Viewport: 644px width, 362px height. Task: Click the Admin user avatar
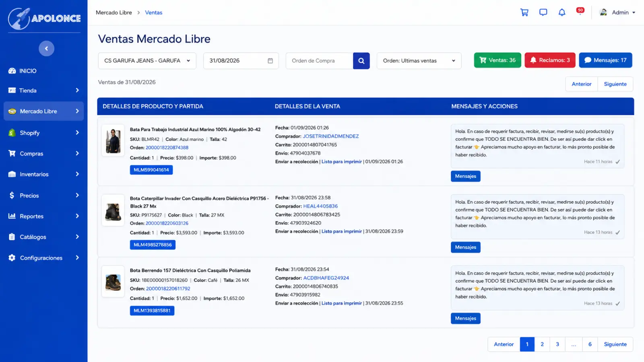[603, 12]
